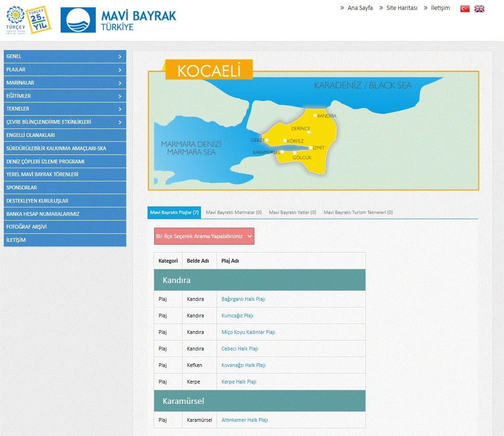Switch to Mavi Bayraklı Yatlar tab

292,213
